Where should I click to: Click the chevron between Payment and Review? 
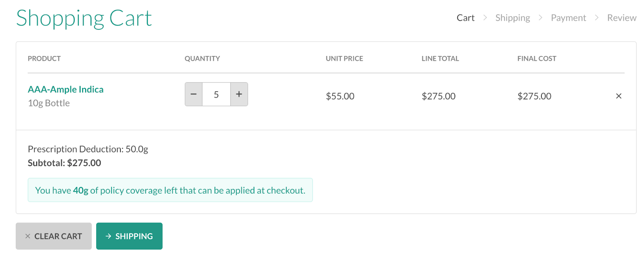pyautogui.click(x=597, y=18)
